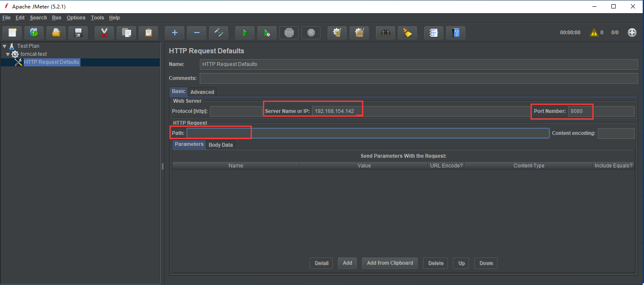Open the Edit menu
This screenshot has height=285, width=644.
[x=20, y=18]
